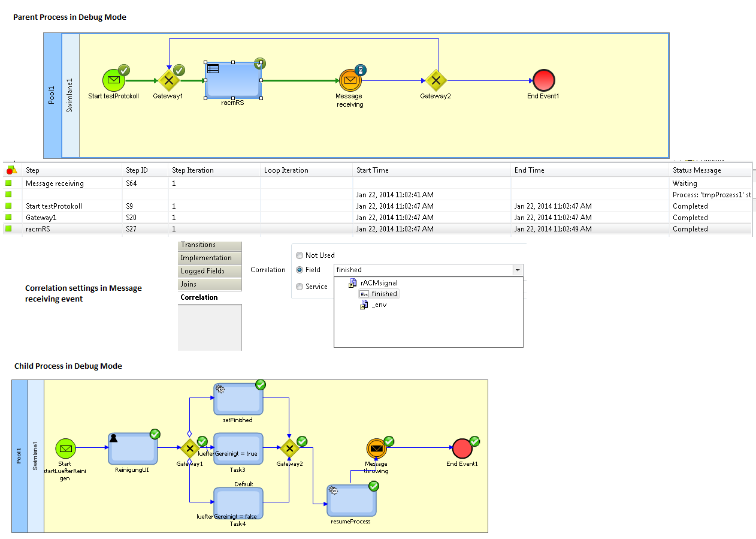Click the green status square of racmRS row
The width and height of the screenshot is (756, 539).
tap(9, 229)
